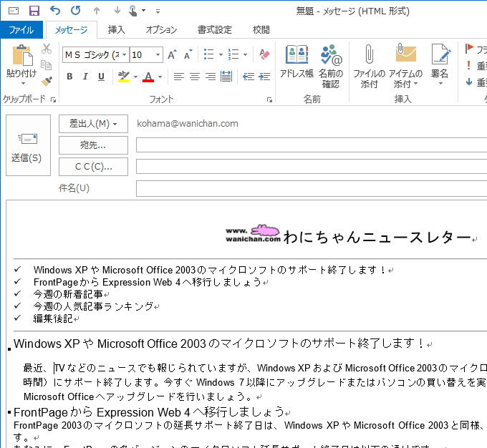Apply a bulleted list
Screen dimensions: 487x448
point(208,54)
